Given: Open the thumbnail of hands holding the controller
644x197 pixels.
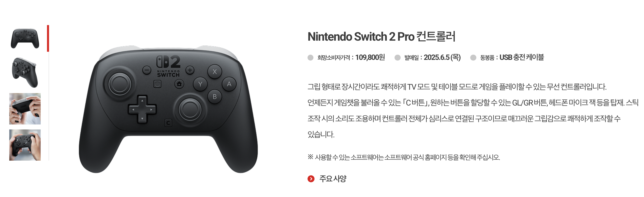Looking at the screenshot, I should [25, 145].
